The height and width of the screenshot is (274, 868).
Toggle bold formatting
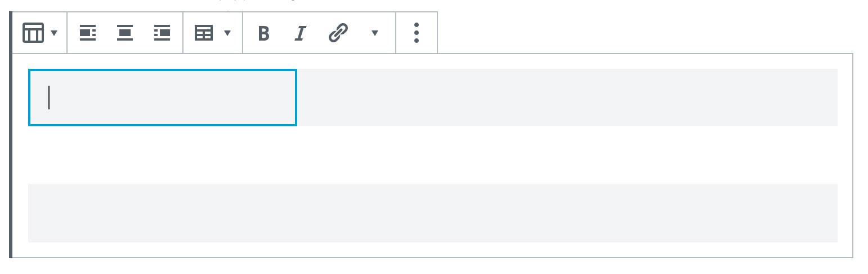point(263,34)
